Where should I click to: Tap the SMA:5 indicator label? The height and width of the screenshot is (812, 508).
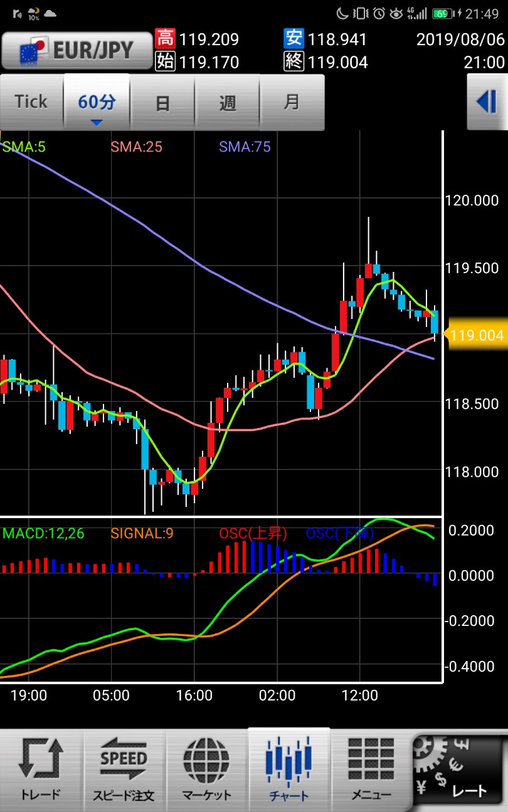tap(24, 147)
